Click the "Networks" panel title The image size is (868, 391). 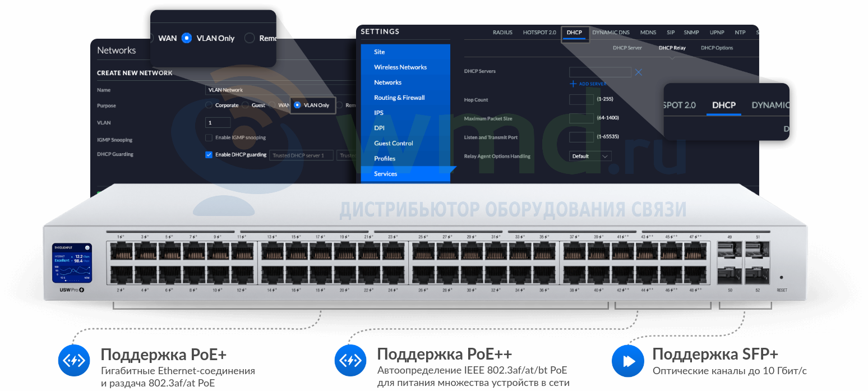pyautogui.click(x=116, y=50)
